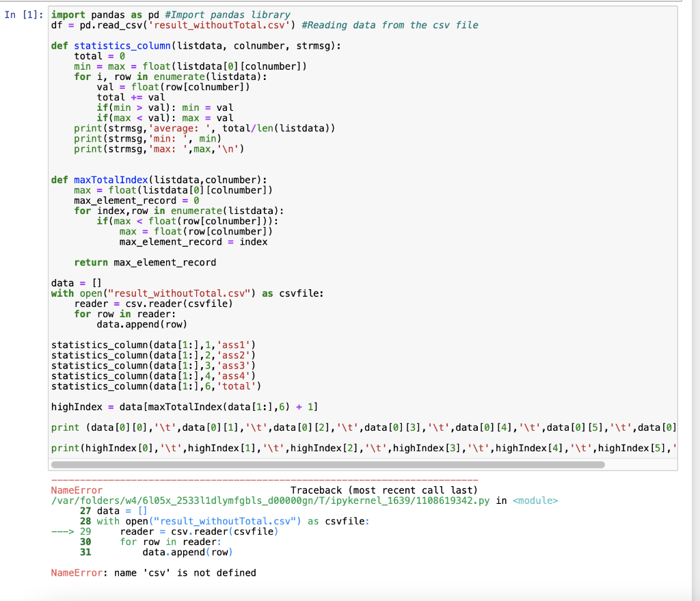700x601 pixels.
Task: Click the csv.reader call on line 29
Action: 226,531
